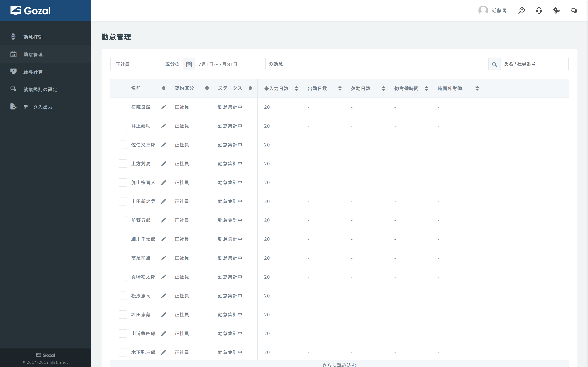Check the checkbox next to 宿院良蔵
The image size is (588, 367).
pos(123,107)
